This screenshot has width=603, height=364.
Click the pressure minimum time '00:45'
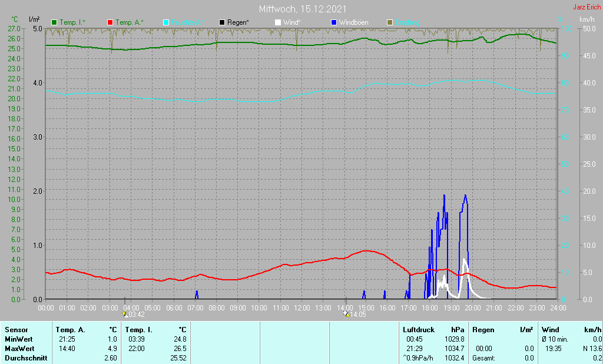(414, 339)
